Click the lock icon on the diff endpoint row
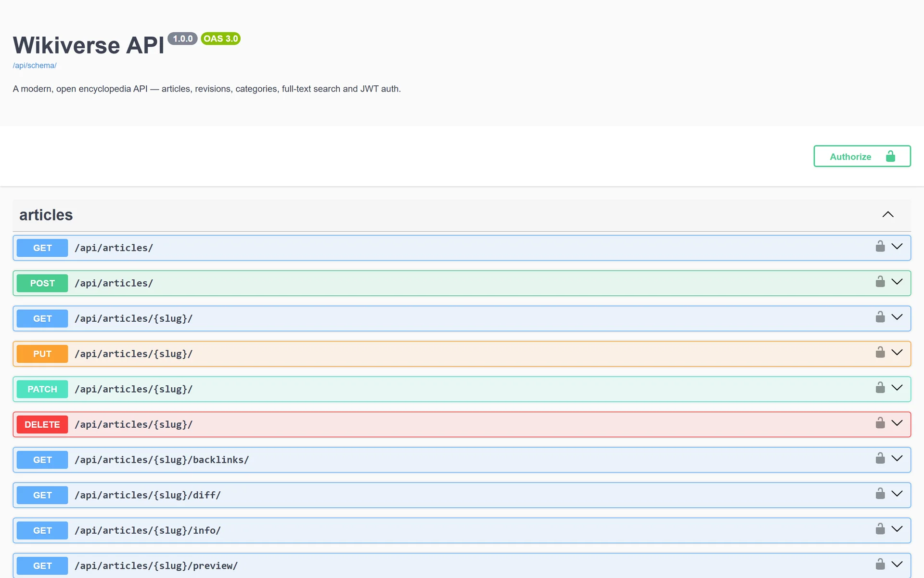The width and height of the screenshot is (924, 578). click(x=880, y=493)
